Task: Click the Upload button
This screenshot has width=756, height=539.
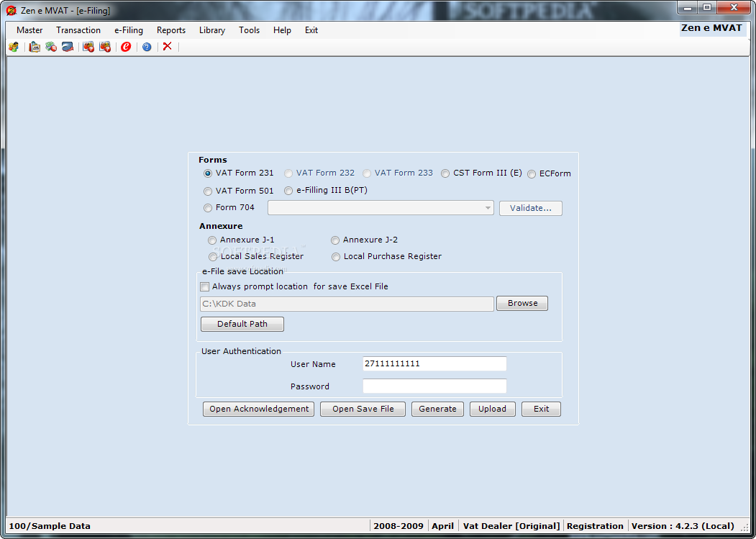Action: pos(492,409)
